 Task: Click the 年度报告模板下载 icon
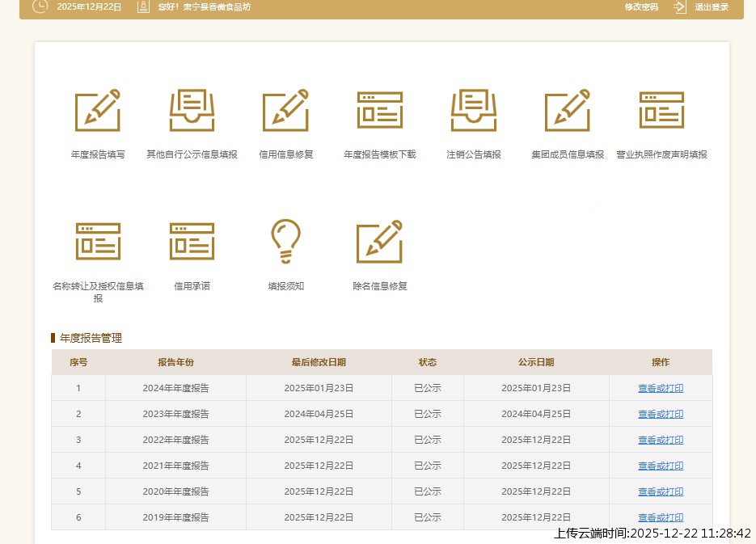379,111
